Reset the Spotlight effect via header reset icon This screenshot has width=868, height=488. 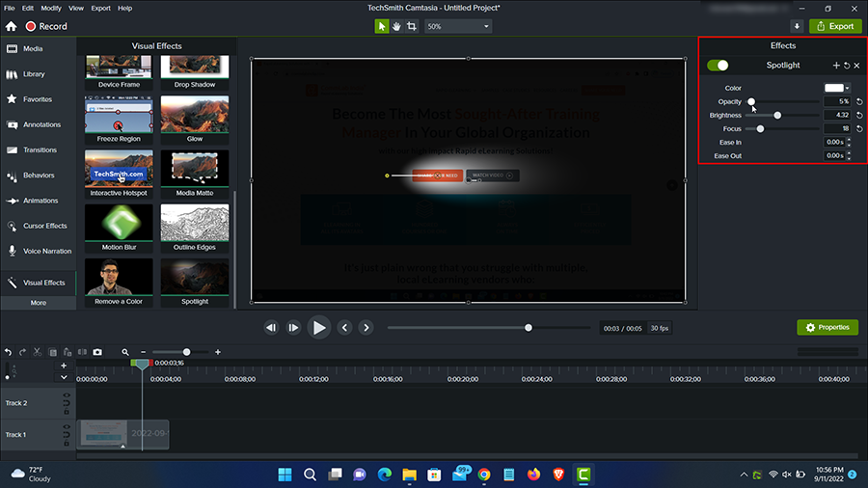(x=847, y=66)
